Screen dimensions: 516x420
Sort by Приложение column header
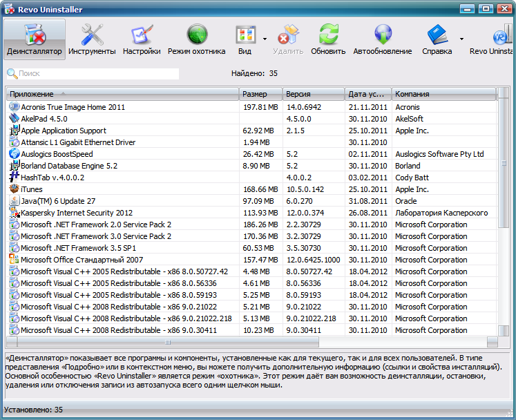pyautogui.click(x=122, y=94)
